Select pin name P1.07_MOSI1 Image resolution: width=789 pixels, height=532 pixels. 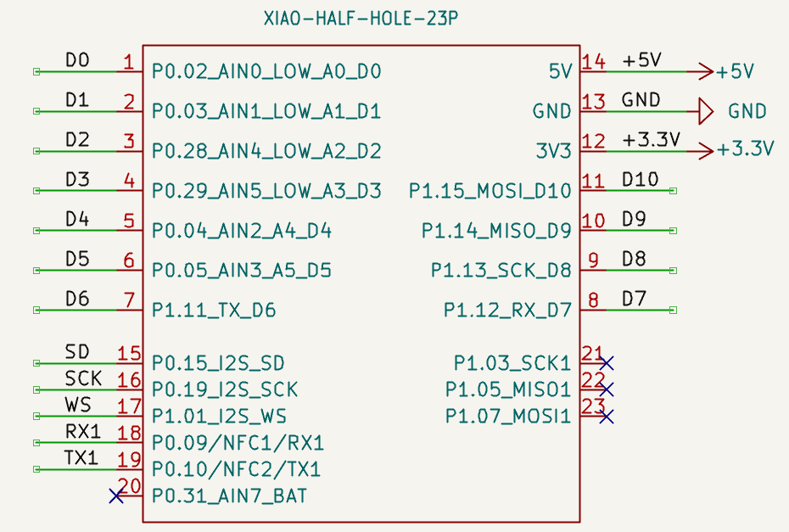point(508,417)
